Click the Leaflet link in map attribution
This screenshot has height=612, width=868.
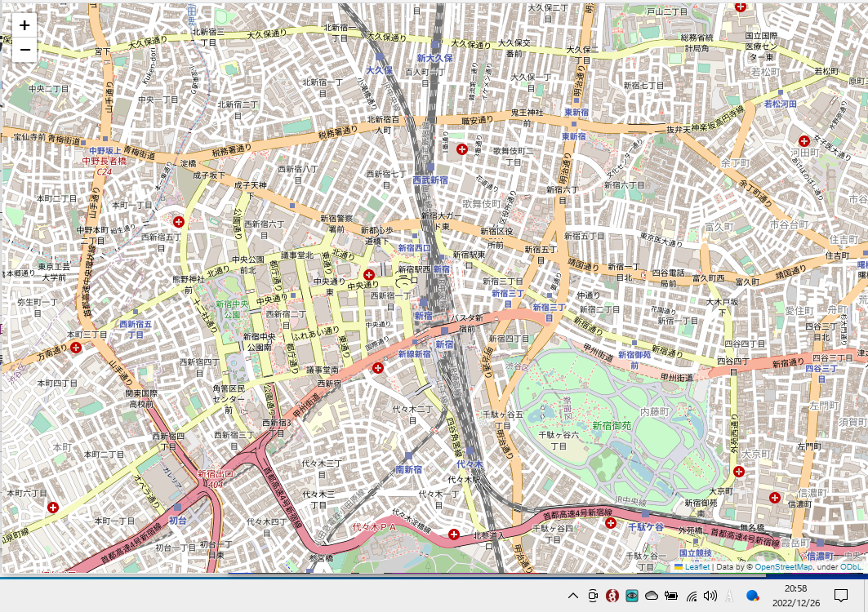point(697,566)
